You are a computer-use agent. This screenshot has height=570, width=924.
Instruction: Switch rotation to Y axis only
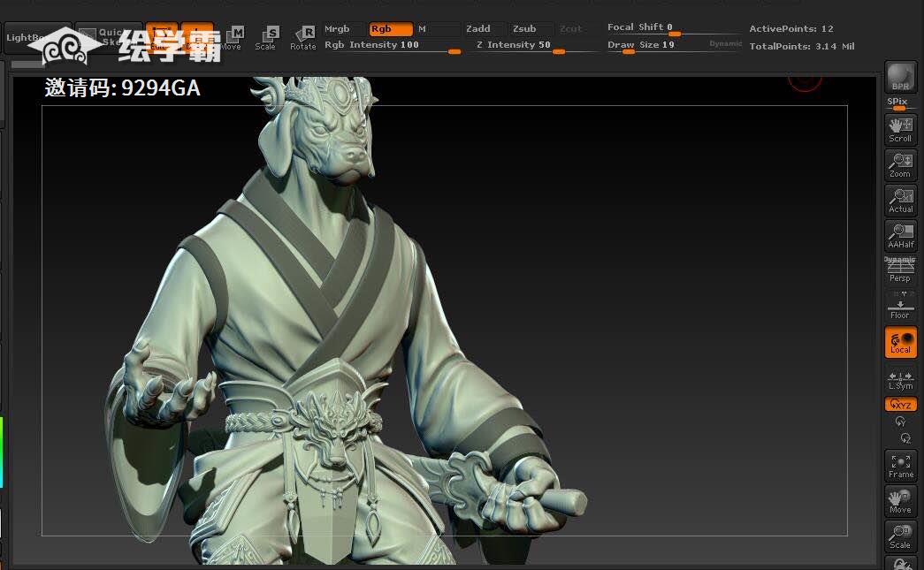pos(900,422)
